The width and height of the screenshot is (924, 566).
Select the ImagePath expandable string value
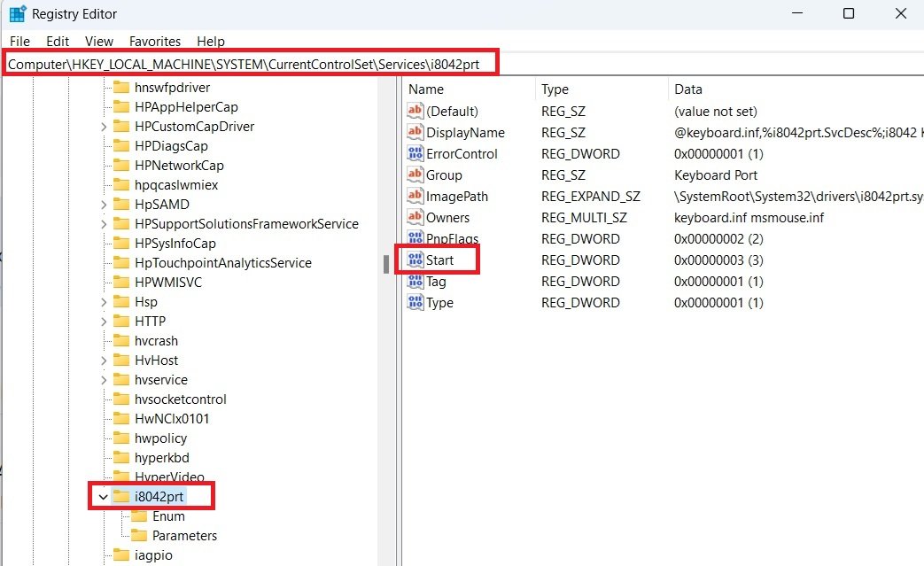click(459, 196)
